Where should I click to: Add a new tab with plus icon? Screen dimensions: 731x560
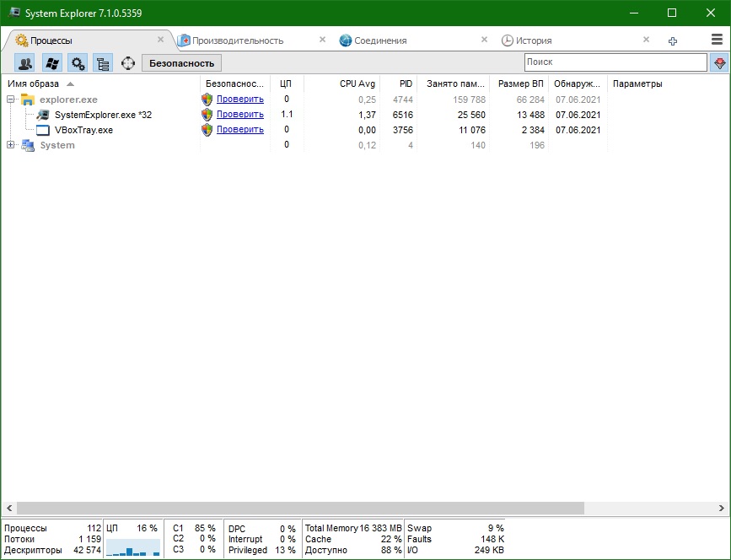click(672, 41)
